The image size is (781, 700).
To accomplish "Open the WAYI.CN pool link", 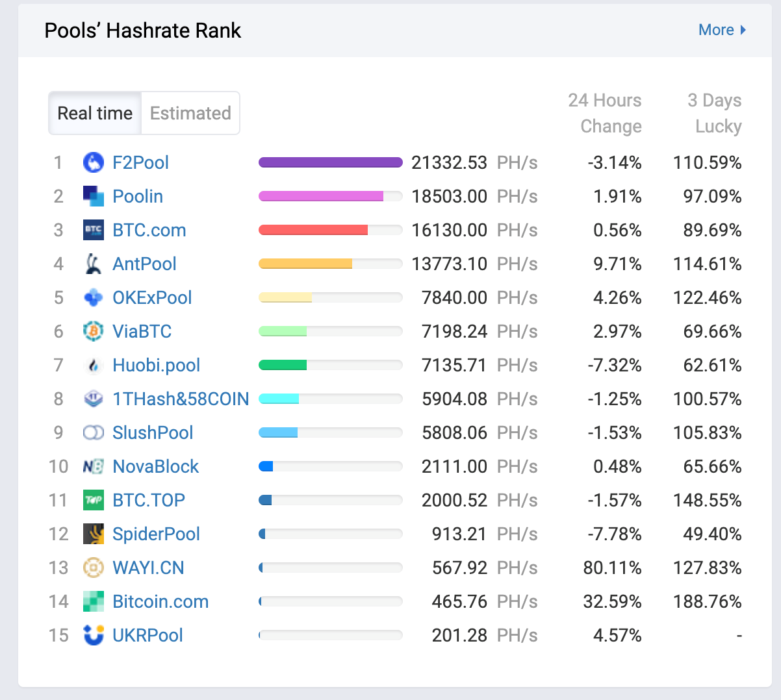I will coord(148,568).
